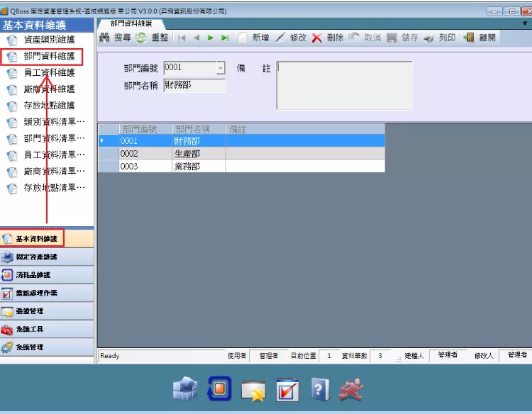Click the blue cubes icon in bottom bar

click(186, 389)
